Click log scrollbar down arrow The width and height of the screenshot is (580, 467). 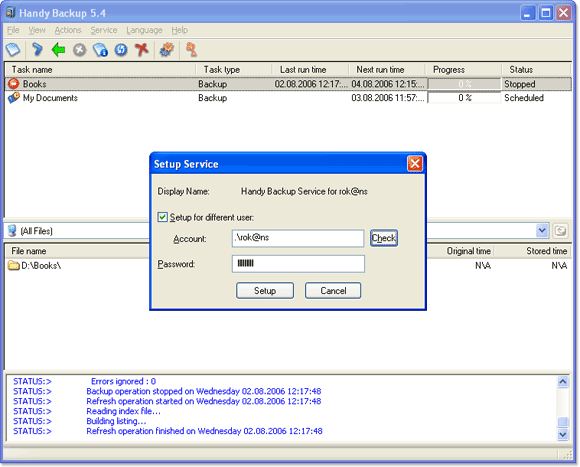[563, 434]
